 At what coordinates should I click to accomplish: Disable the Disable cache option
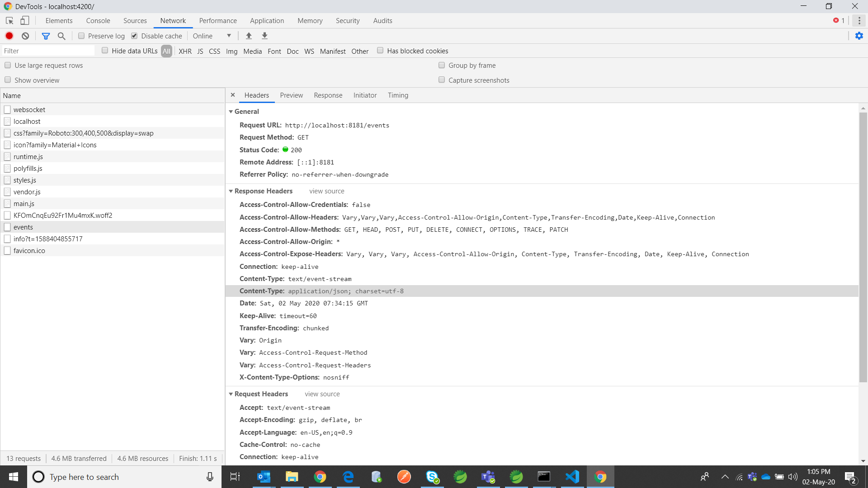[135, 35]
